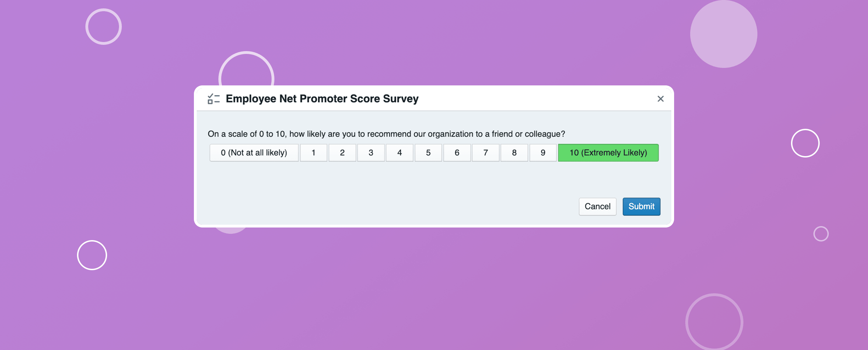Select the green 10 (Extremely Likely) option

(x=608, y=153)
